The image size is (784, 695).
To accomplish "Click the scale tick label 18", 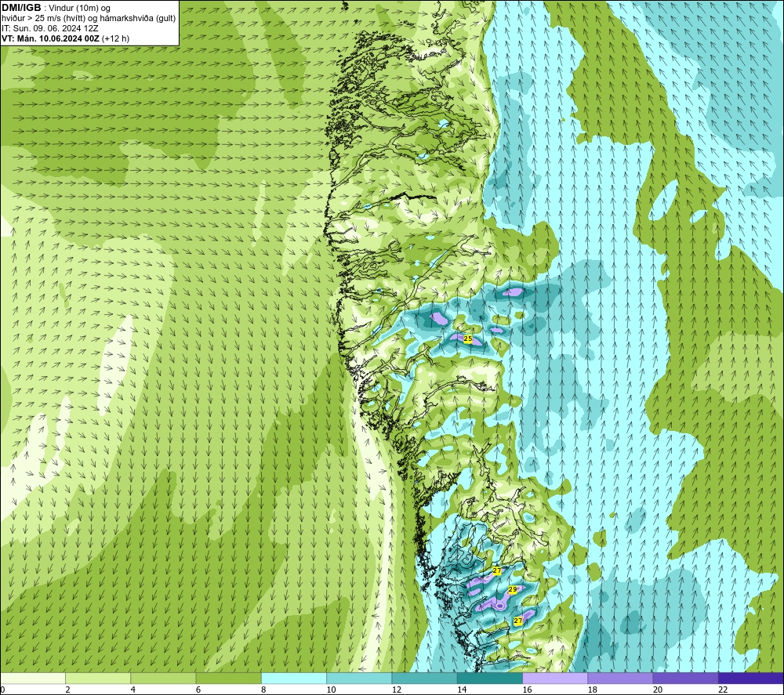I will coord(592,690).
